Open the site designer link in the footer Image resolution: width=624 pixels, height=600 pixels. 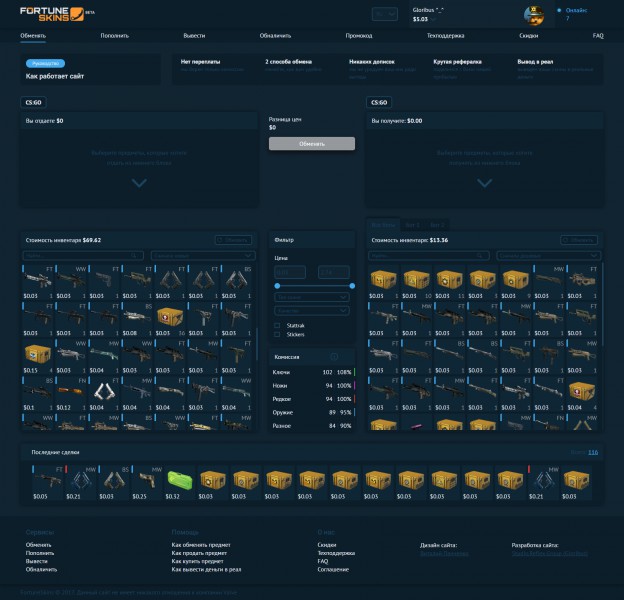(445, 553)
